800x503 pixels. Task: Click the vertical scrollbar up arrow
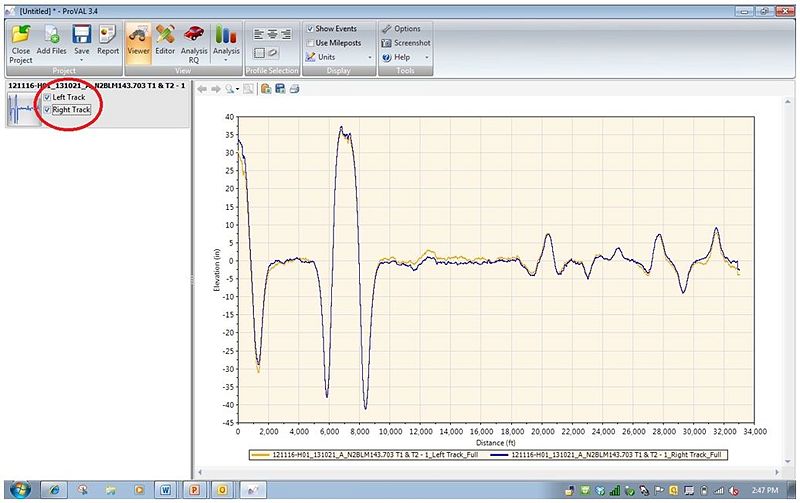click(788, 103)
